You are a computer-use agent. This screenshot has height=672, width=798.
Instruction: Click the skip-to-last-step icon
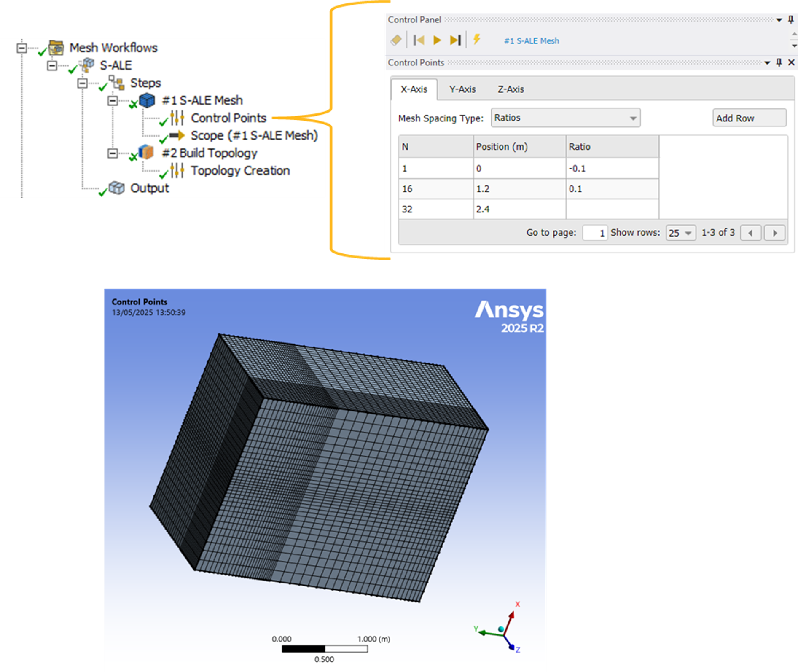tap(455, 40)
